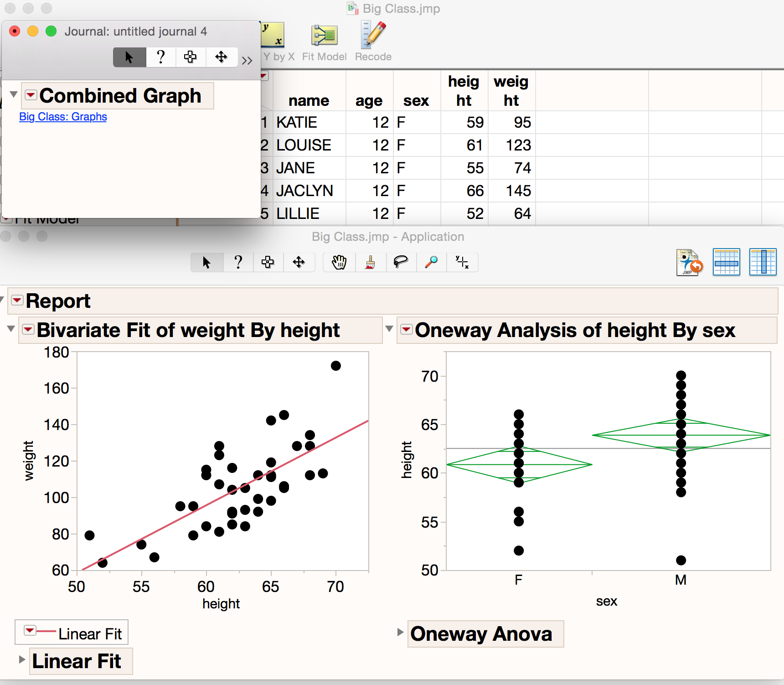Click the Recode toolbar icon
This screenshot has height=685, width=784.
(x=372, y=36)
